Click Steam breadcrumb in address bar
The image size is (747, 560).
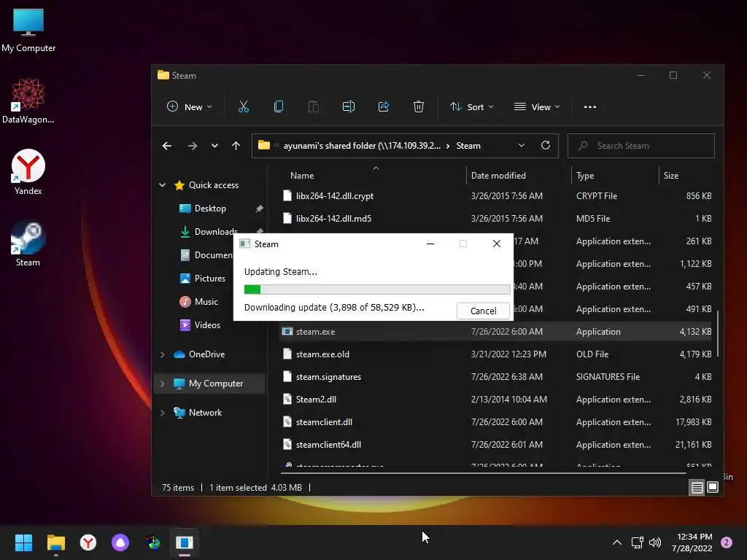coord(468,146)
